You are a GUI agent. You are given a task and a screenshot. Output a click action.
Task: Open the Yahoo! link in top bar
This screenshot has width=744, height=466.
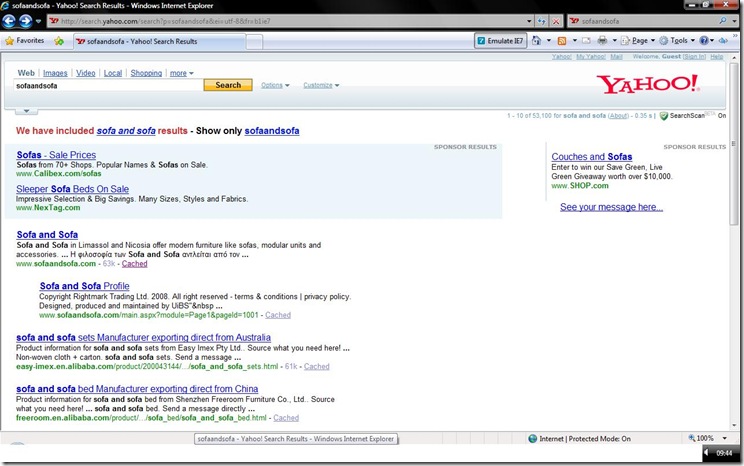tap(562, 56)
